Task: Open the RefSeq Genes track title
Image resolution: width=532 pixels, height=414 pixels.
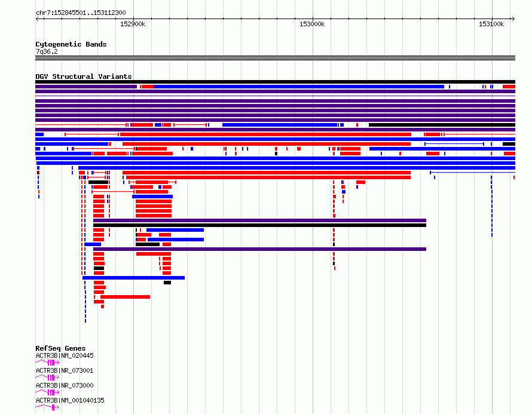Action: pos(60,348)
